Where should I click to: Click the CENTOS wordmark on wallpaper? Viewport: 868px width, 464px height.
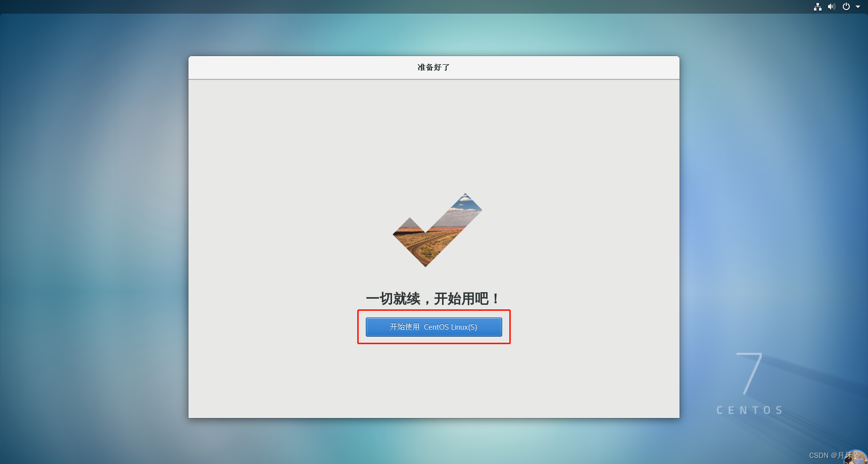coord(750,410)
